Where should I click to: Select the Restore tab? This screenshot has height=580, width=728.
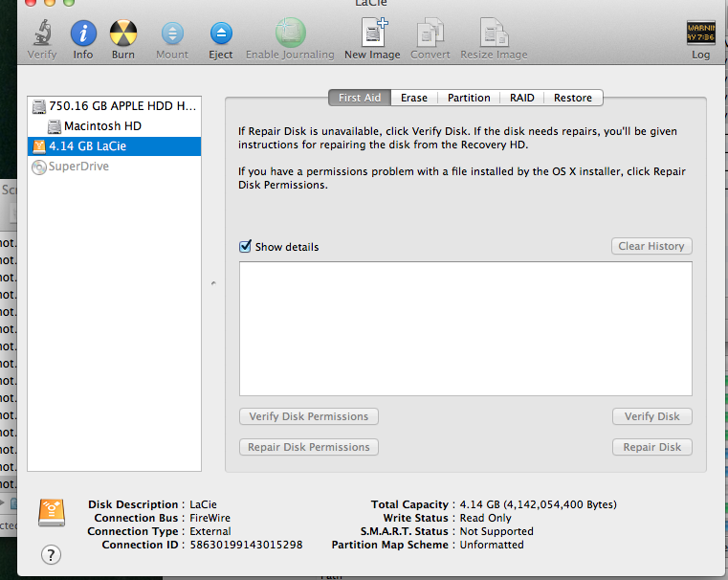point(572,98)
